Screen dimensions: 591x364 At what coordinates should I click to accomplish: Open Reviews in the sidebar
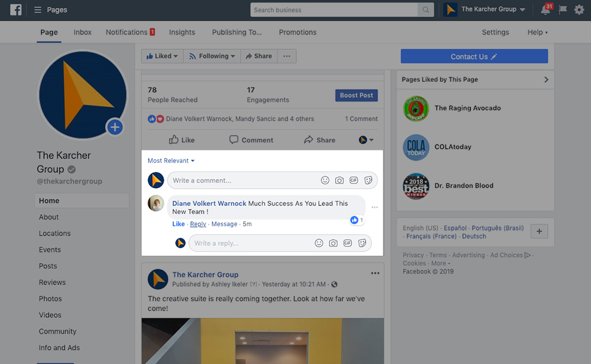click(x=52, y=282)
